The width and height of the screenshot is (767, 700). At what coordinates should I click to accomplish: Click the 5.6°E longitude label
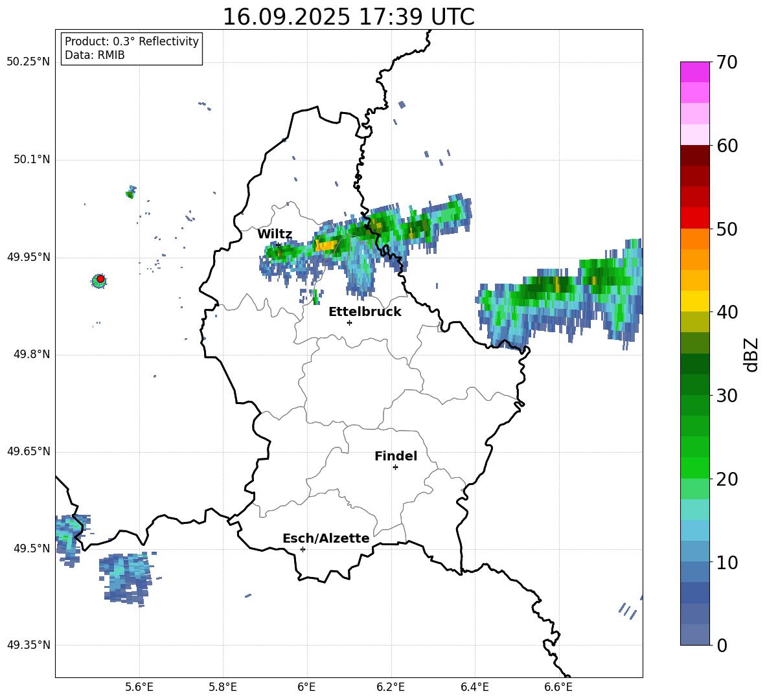coord(139,687)
